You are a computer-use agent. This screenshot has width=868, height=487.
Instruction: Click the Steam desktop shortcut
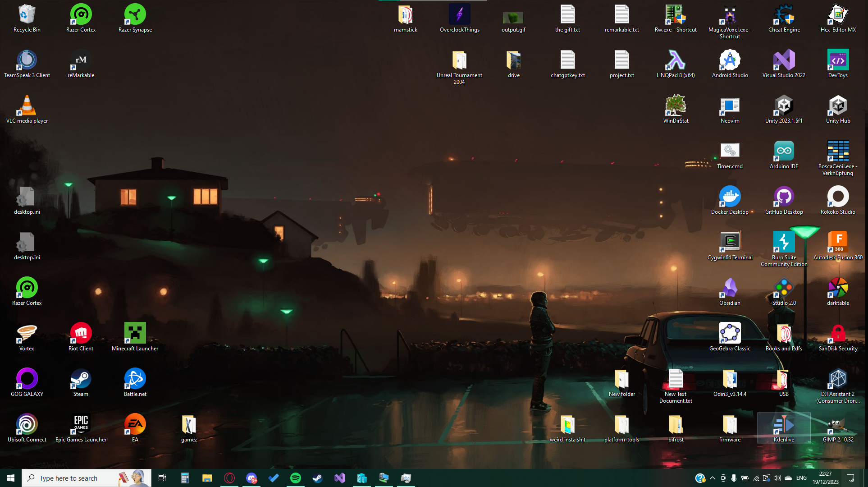click(81, 382)
